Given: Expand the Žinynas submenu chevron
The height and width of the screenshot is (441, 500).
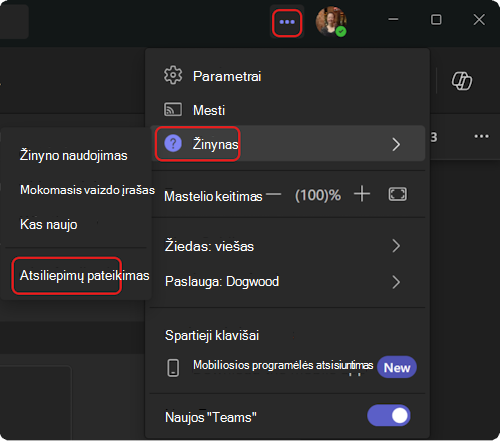Looking at the screenshot, I should 396,144.
